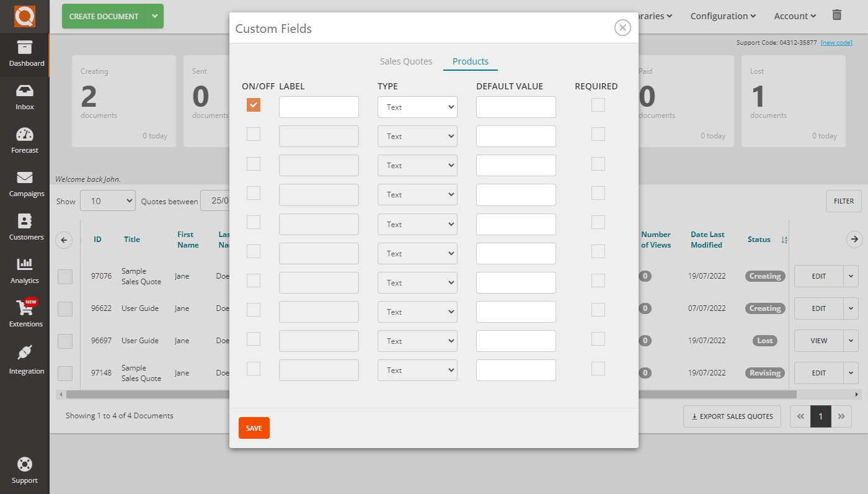Open the Configuration menu dropdown
The height and width of the screenshot is (494, 868).
tap(722, 16)
